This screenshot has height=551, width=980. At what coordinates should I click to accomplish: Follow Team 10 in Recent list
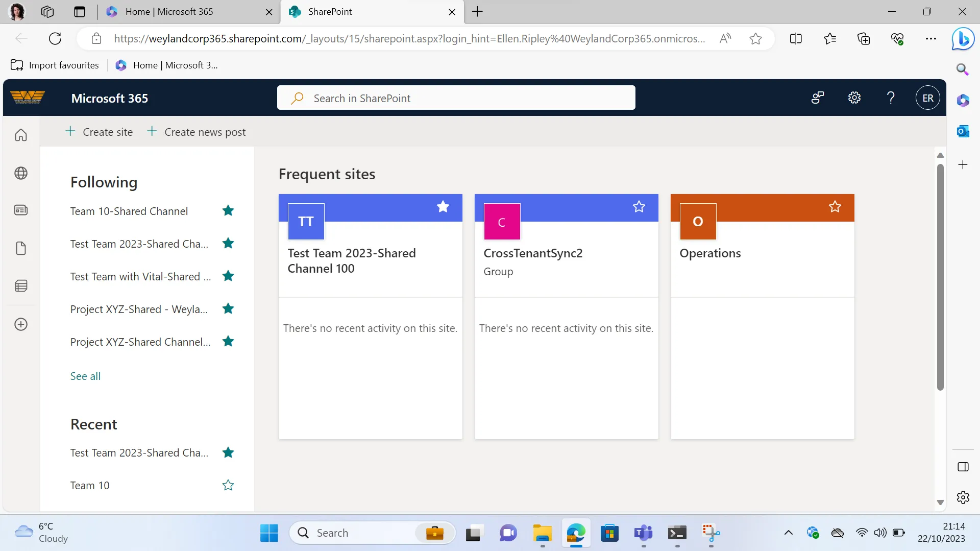228,485
